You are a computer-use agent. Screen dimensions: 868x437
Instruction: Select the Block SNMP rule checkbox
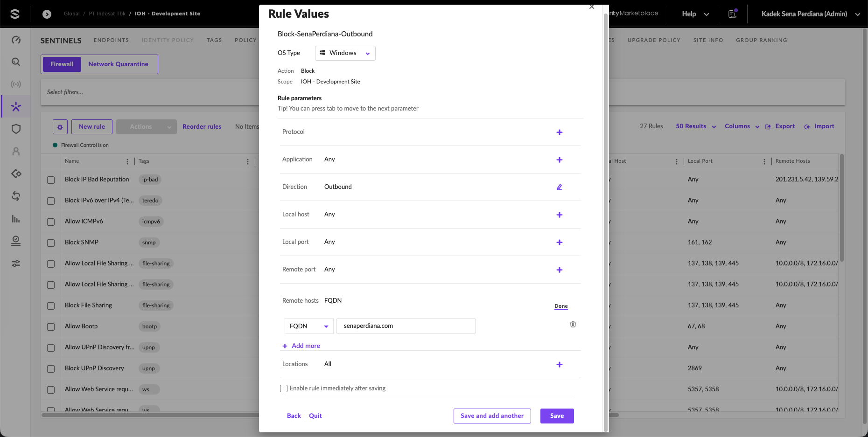[51, 243]
